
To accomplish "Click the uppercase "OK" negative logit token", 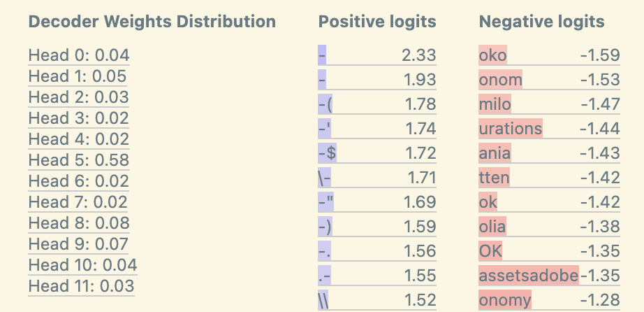I will pyautogui.click(x=490, y=251).
